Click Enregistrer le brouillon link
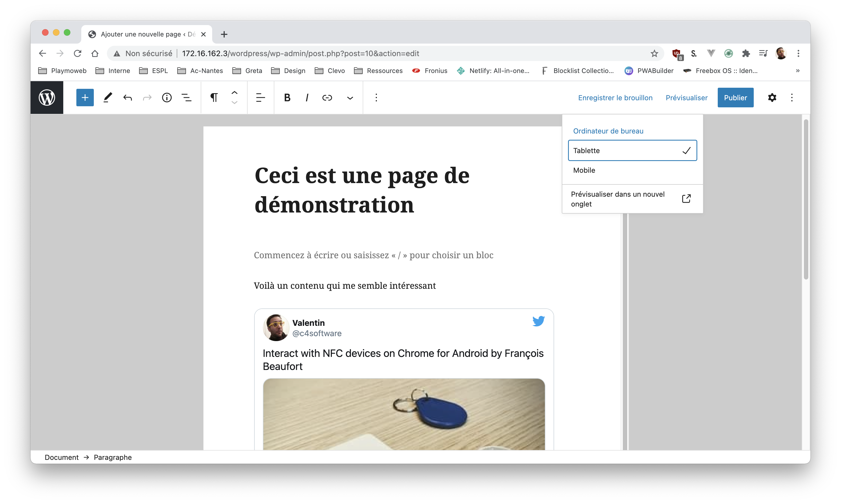Image resolution: width=841 pixels, height=504 pixels. [x=615, y=98]
